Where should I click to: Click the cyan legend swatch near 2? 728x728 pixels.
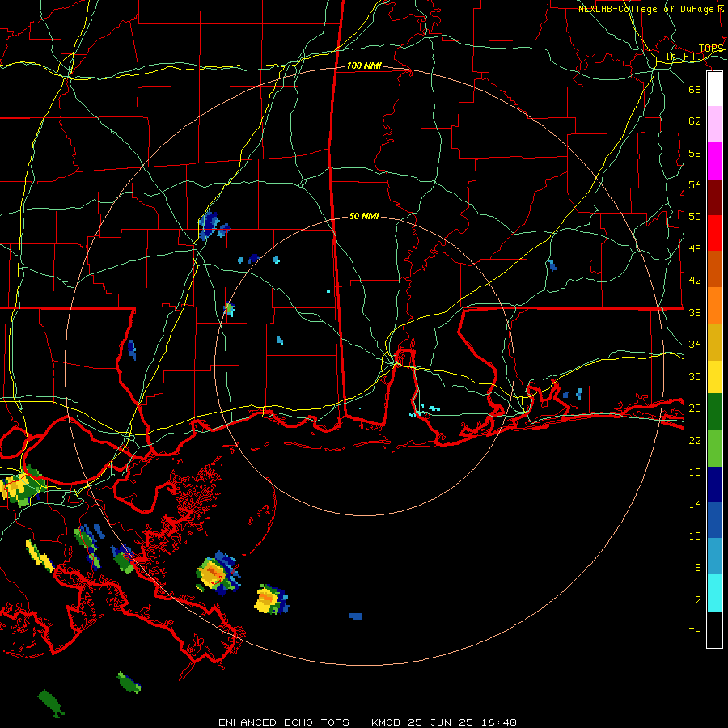coord(714,593)
